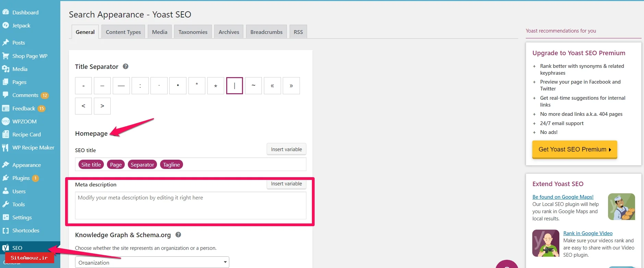Choose the tilde title separator option
644x268 pixels.
[x=253, y=86]
